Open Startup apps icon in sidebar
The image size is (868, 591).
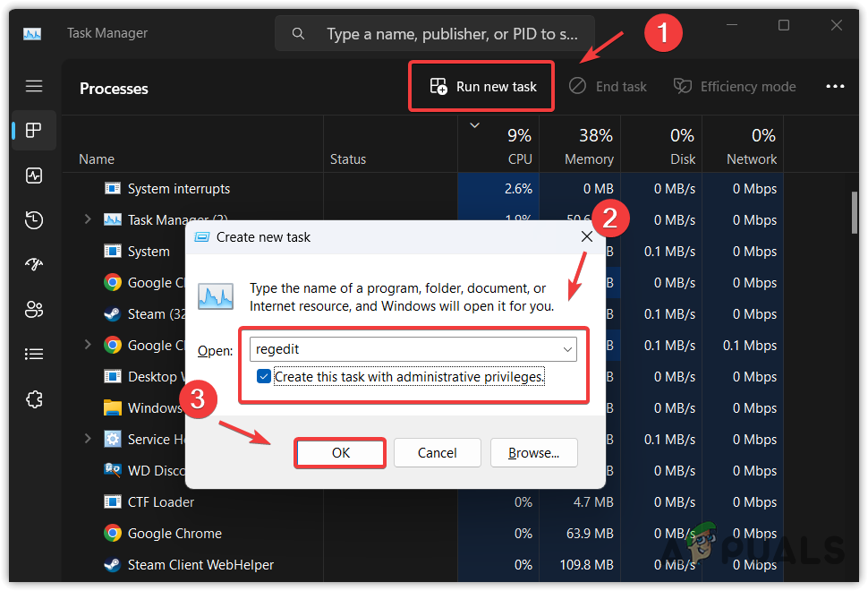tap(34, 264)
